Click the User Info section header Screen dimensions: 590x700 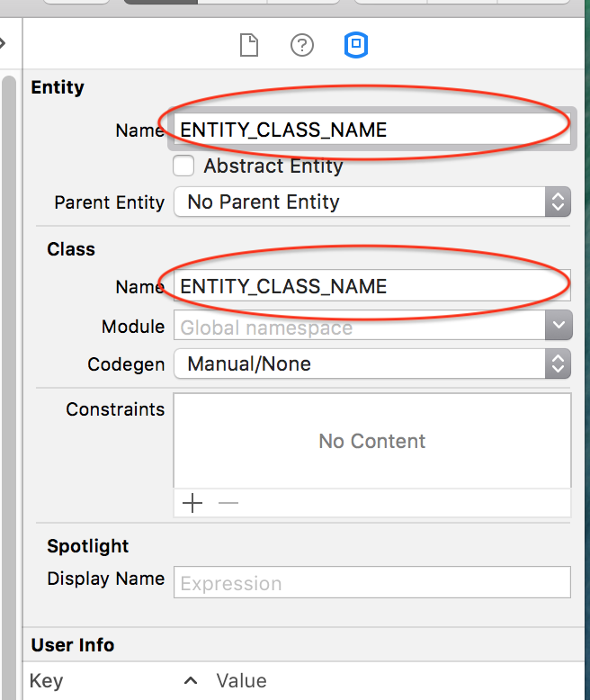[x=73, y=645]
